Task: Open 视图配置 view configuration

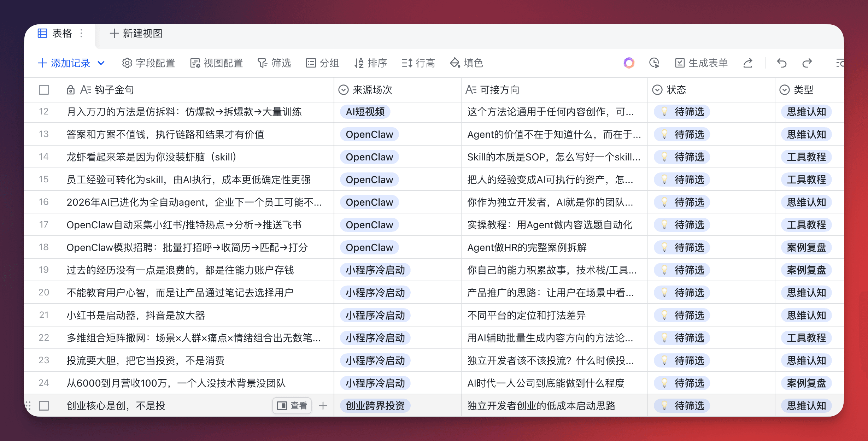Action: [216, 63]
